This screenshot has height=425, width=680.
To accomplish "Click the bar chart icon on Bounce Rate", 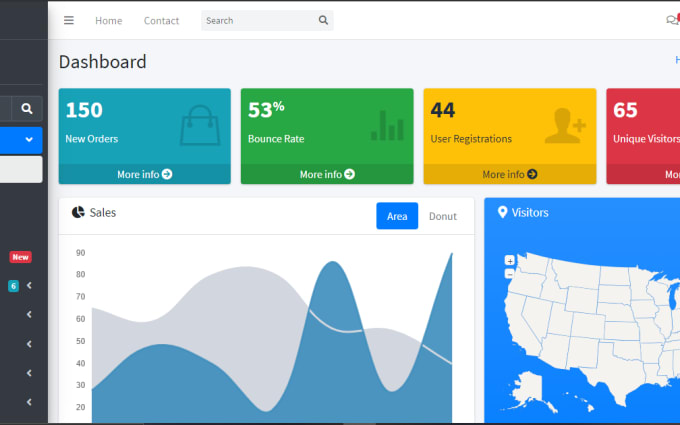I will click(x=387, y=125).
